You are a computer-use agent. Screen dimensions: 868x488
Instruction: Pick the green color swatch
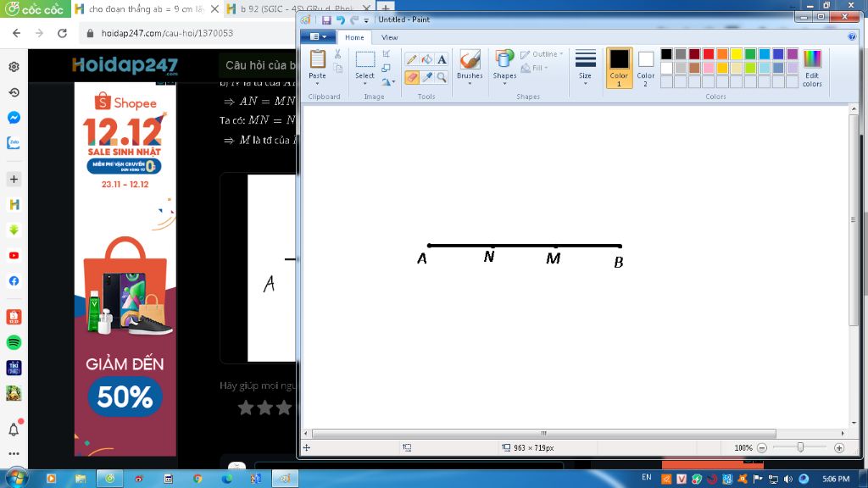750,53
